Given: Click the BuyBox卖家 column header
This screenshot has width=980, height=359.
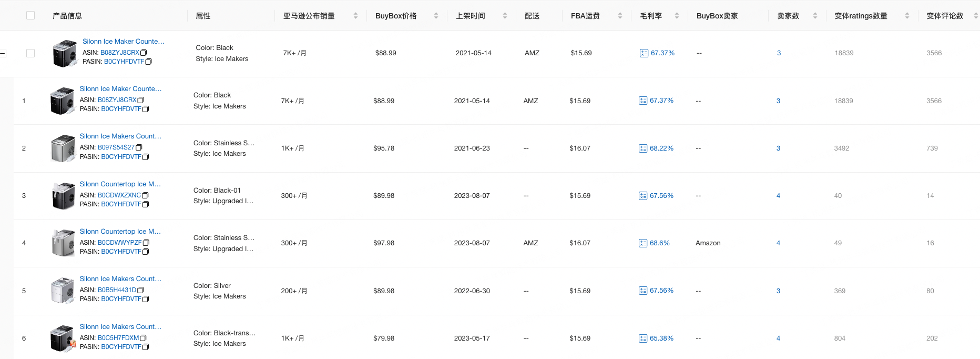Looking at the screenshot, I should (x=717, y=16).
